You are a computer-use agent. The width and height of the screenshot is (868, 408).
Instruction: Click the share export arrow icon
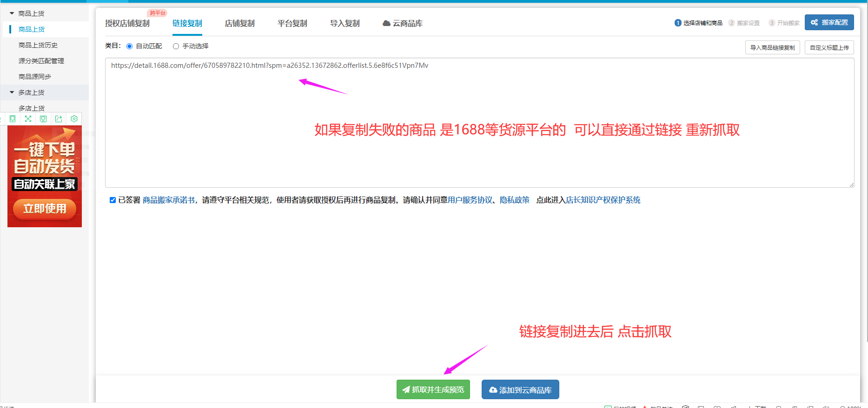pos(59,119)
